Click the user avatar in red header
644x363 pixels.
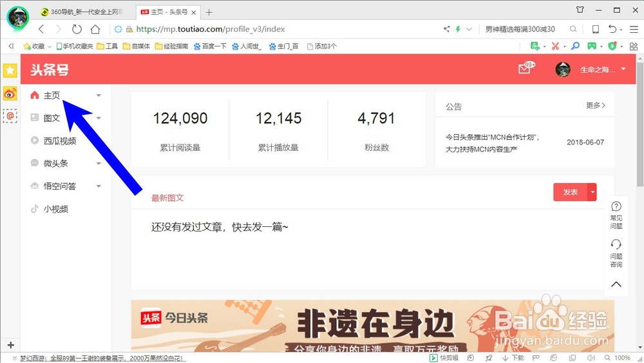coord(563,70)
